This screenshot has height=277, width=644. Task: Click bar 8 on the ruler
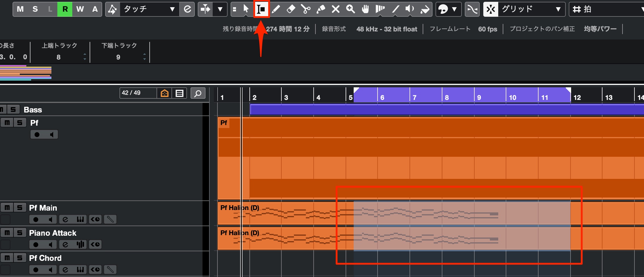coord(447,98)
